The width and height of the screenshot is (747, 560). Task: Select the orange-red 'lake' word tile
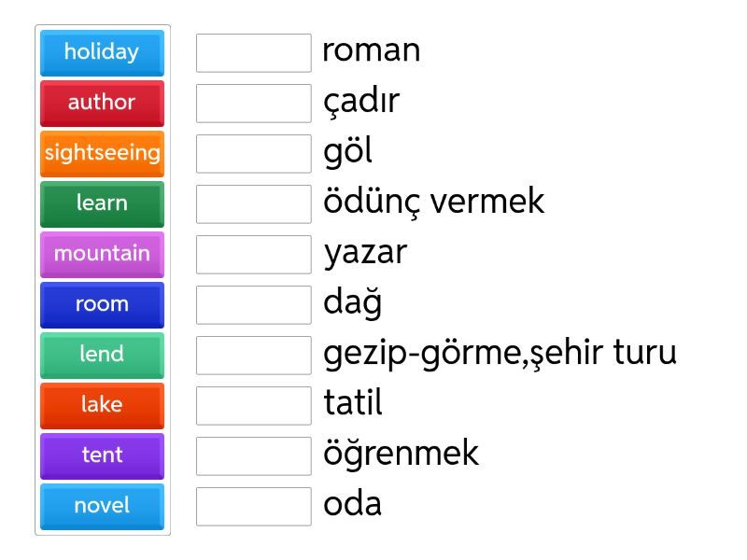pos(102,405)
